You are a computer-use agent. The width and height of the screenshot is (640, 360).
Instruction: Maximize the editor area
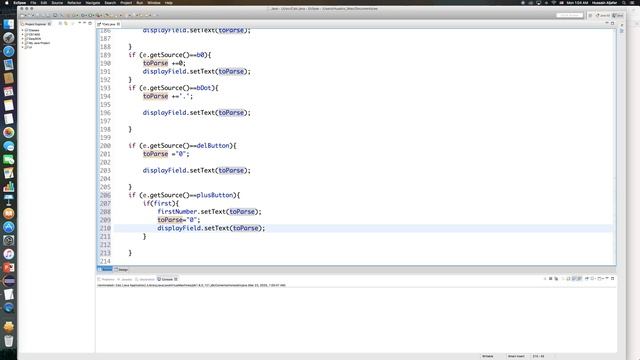(x=612, y=23)
